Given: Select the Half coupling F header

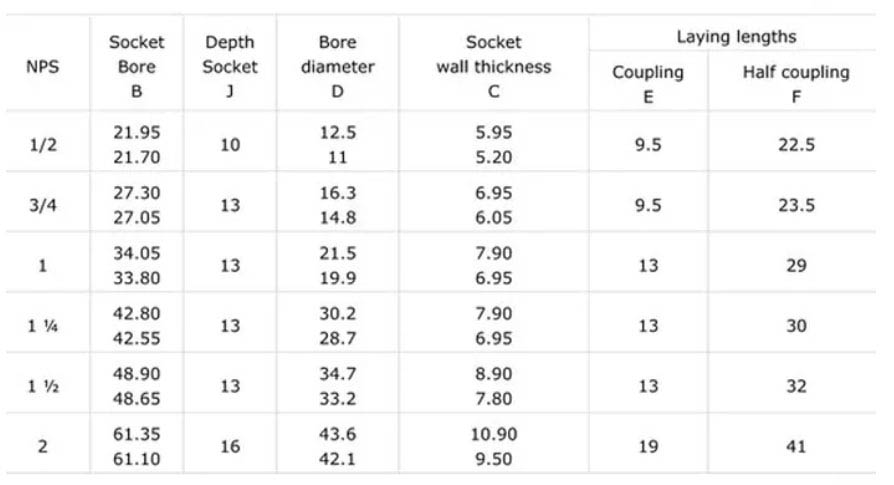Looking at the screenshot, I should 795,84.
